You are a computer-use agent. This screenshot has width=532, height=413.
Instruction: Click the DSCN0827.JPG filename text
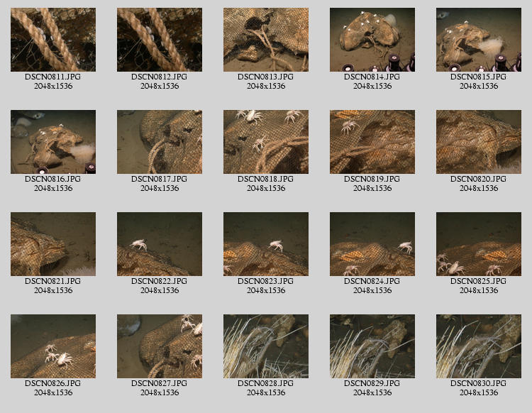(160, 383)
